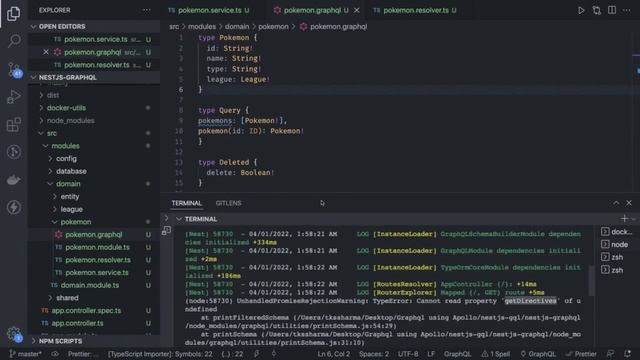
Task: Click the terminal scrollbar
Action: pos(591,281)
